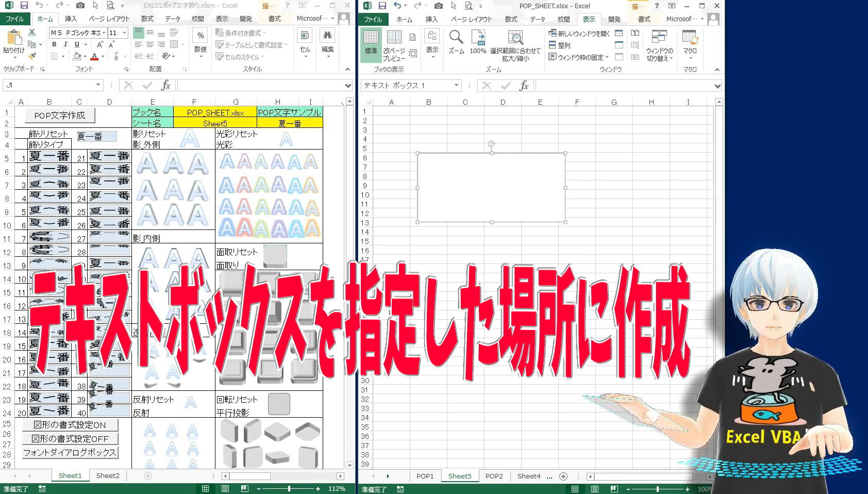
Task: Click the Format Painter icon
Action: pyautogui.click(x=32, y=56)
